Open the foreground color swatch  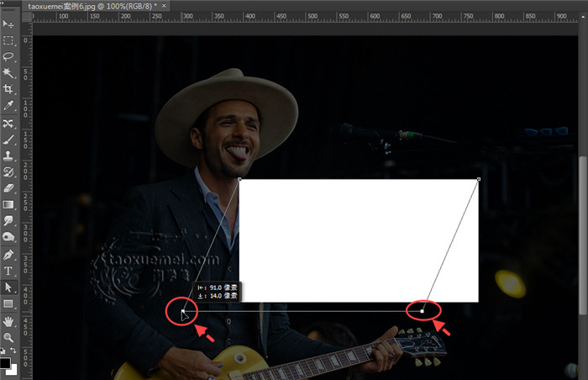[x=5, y=363]
